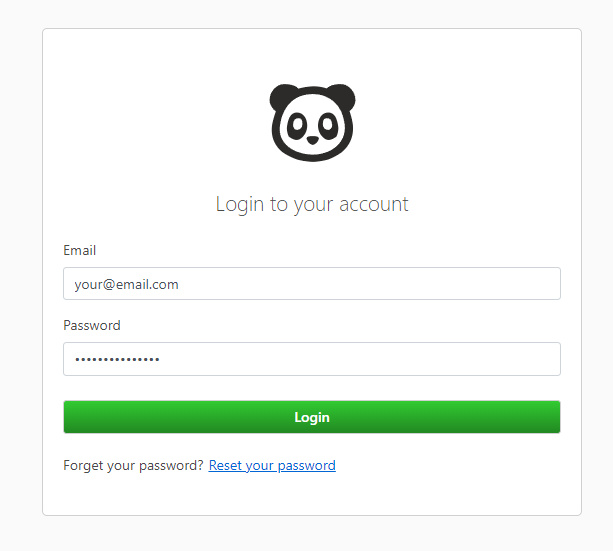Click the word 'account' in heading
Screen dimensions: 613x551
tap(374, 205)
